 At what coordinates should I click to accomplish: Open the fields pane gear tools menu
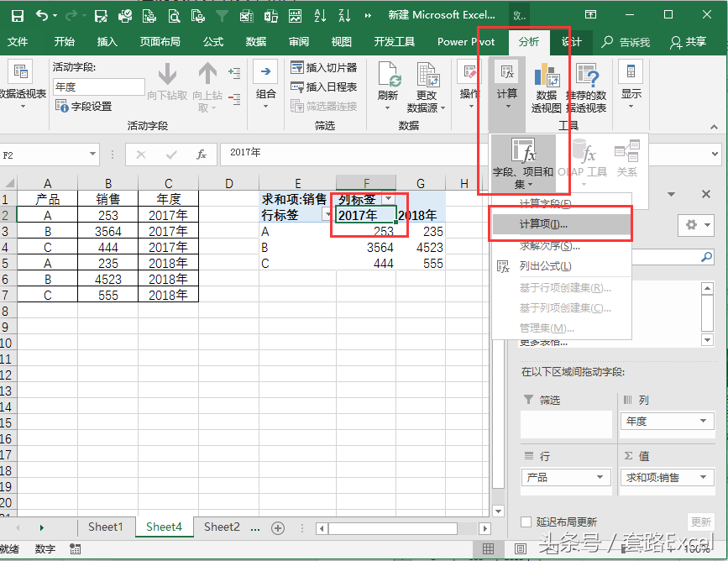696,225
